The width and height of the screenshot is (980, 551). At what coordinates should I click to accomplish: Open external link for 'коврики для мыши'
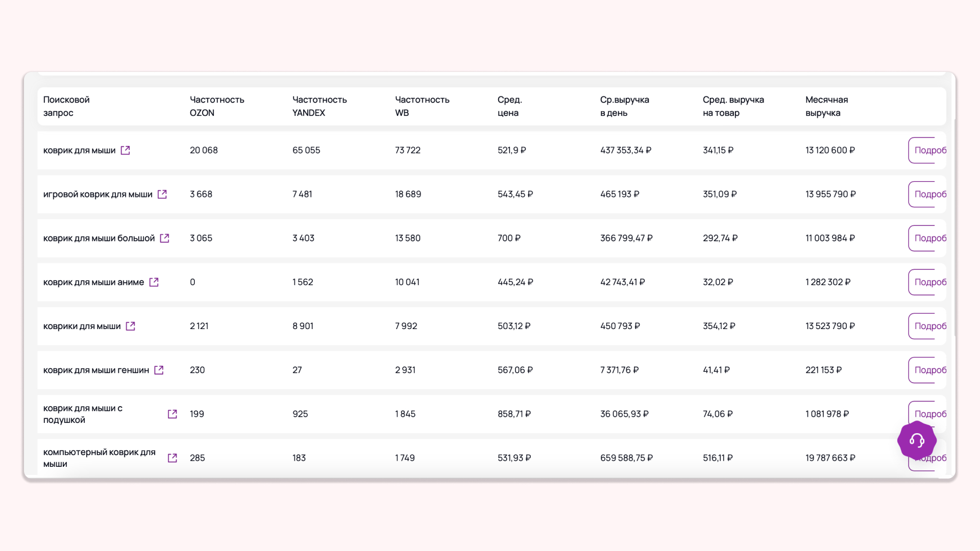(130, 325)
